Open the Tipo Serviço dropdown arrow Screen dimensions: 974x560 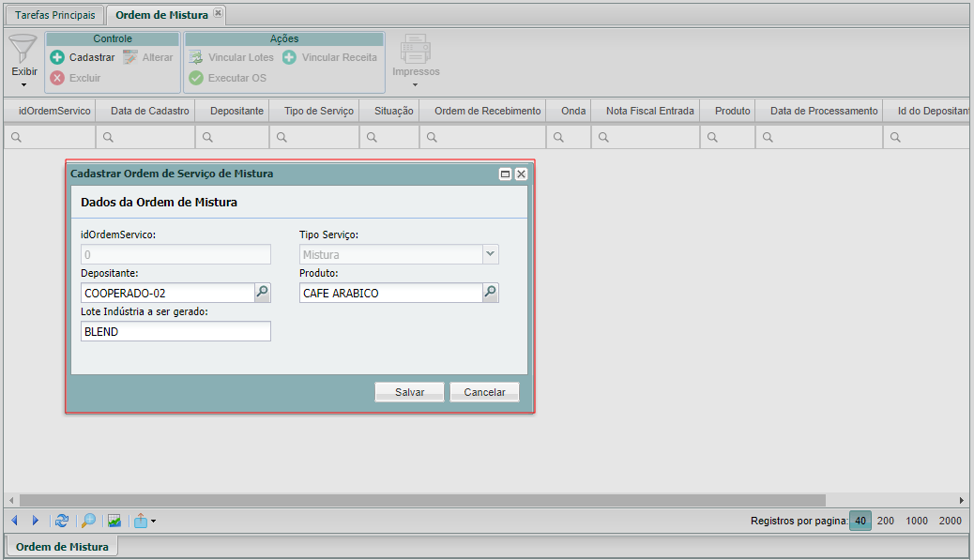[491, 254]
